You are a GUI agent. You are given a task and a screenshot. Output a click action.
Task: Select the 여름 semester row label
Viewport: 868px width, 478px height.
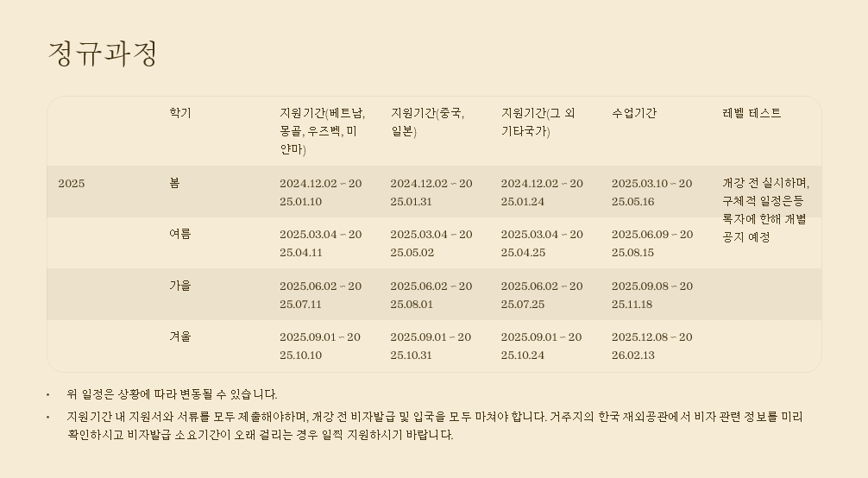tap(179, 234)
